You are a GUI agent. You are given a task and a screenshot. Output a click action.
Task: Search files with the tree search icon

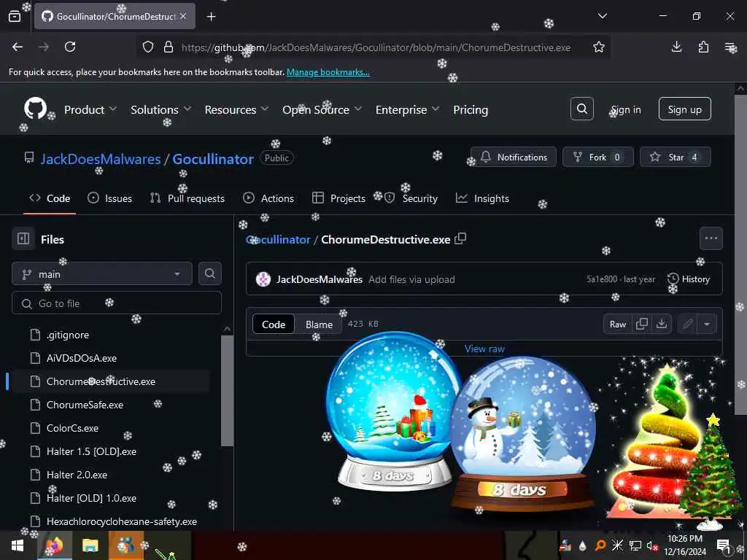click(x=209, y=273)
